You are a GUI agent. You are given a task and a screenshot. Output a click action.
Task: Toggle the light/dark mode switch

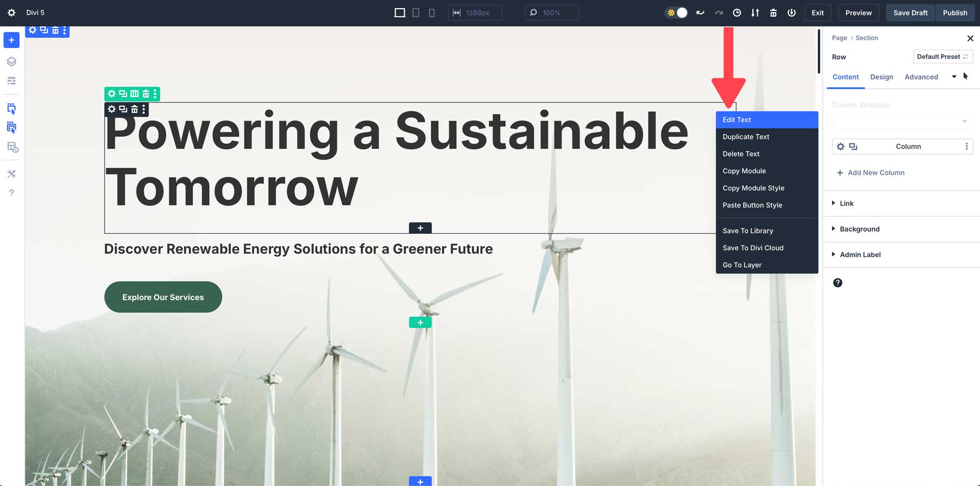pos(677,13)
